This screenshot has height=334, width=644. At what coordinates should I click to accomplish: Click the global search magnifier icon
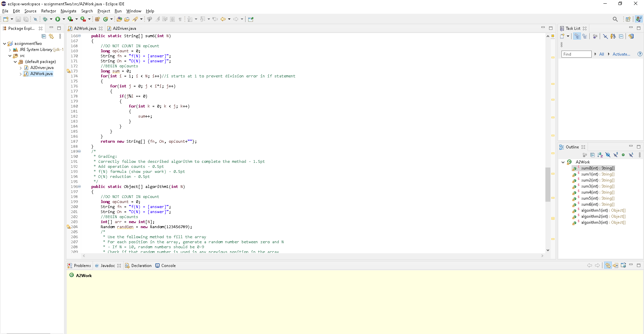click(615, 19)
